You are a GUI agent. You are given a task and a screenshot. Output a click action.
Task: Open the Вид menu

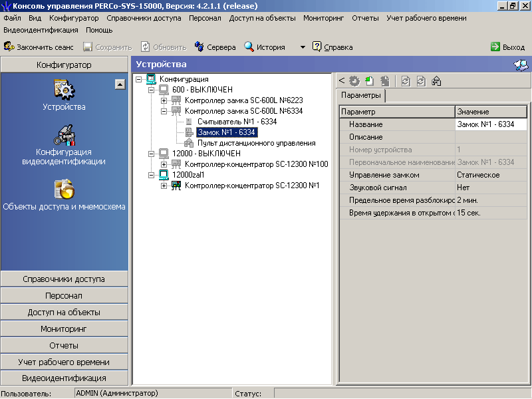coord(35,18)
